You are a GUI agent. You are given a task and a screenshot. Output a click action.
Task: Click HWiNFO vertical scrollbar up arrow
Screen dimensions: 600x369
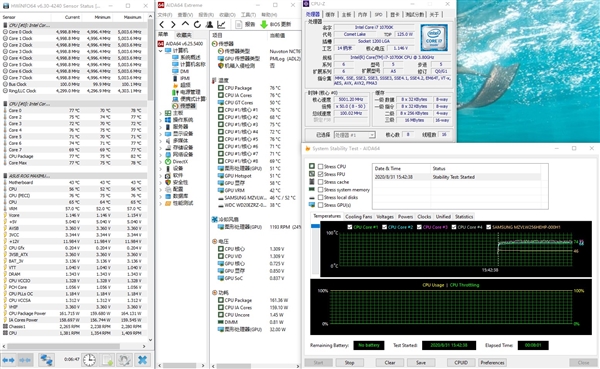click(x=150, y=16)
